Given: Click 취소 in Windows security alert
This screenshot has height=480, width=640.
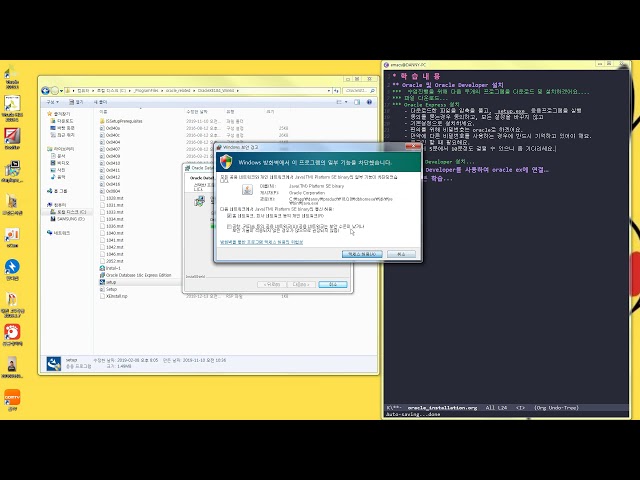Looking at the screenshot, I should (401, 254).
